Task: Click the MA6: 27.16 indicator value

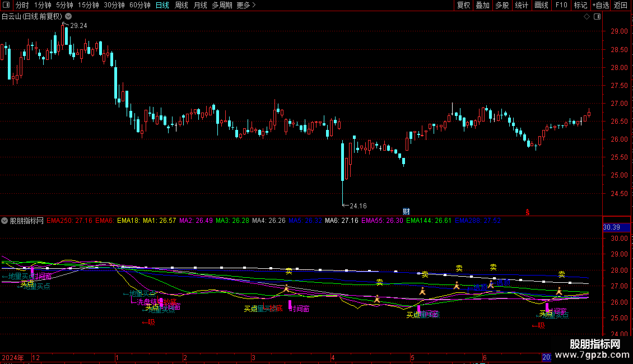Action: (342, 221)
